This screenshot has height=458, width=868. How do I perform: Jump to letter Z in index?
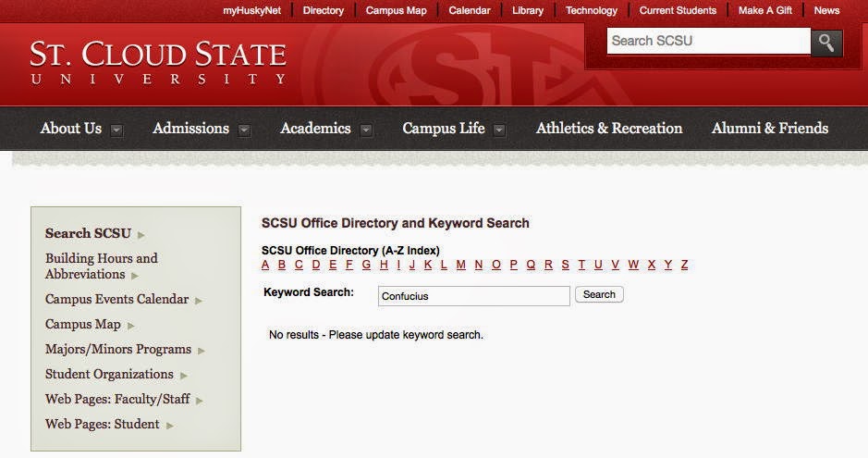(x=684, y=265)
